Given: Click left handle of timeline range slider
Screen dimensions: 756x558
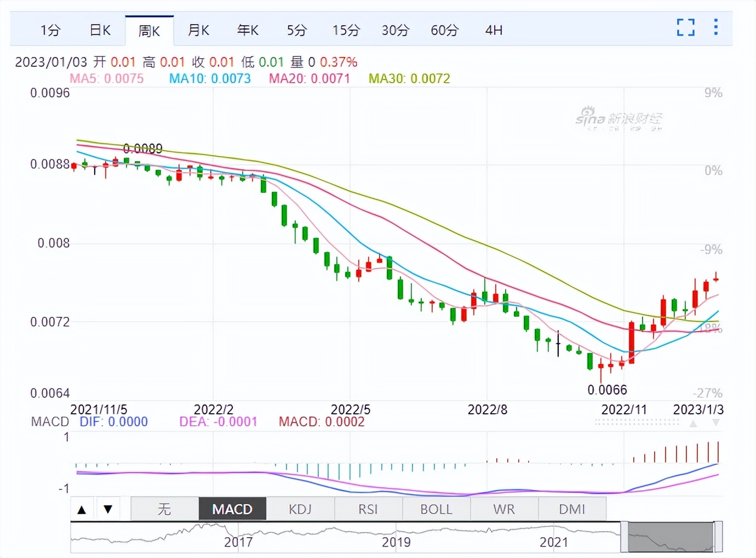Looking at the screenshot, I should 624,537.
